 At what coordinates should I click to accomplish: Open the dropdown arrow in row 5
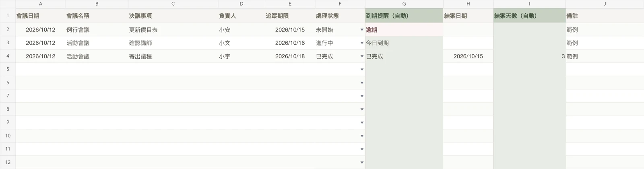click(x=362, y=70)
